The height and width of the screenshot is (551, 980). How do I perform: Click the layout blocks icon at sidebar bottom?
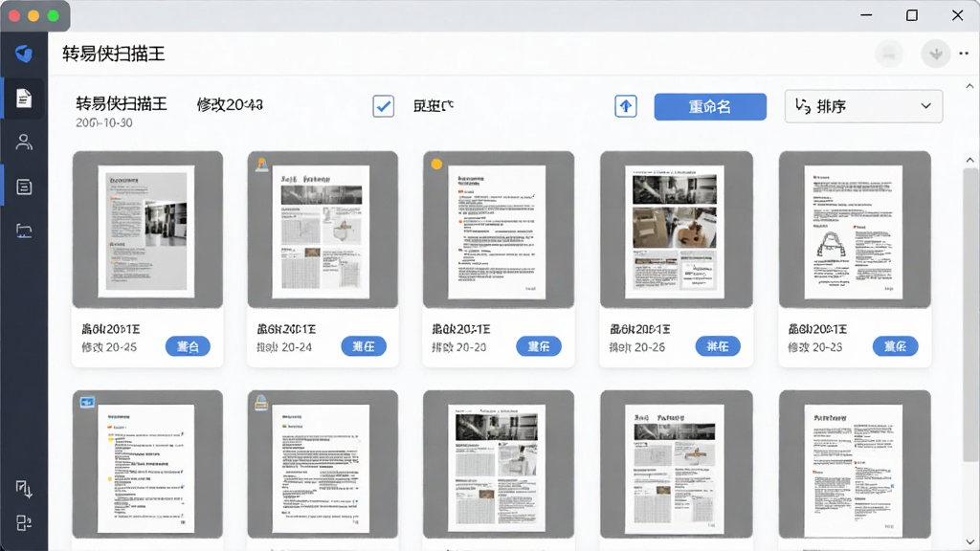click(24, 522)
